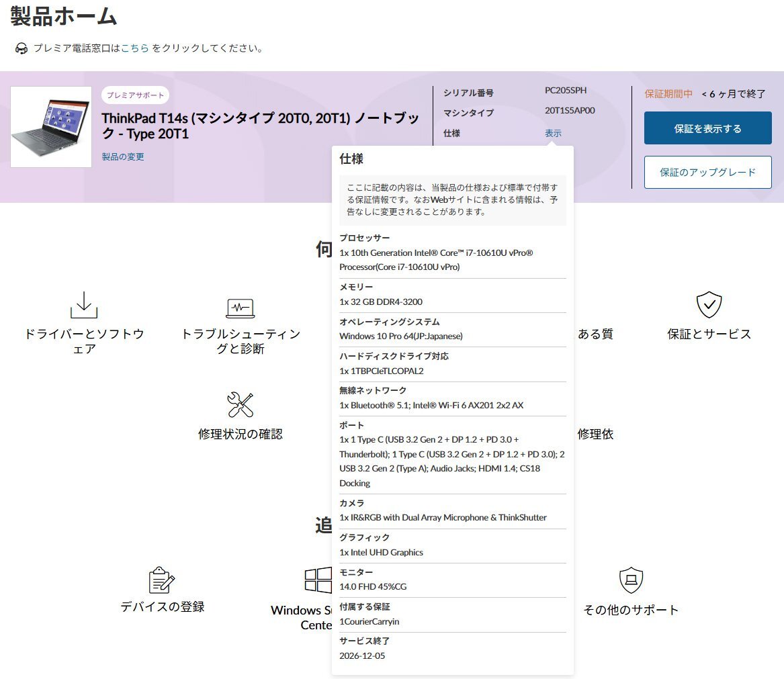Open 保証とサービス label
Image resolution: width=784 pixels, height=679 pixels.
click(709, 334)
